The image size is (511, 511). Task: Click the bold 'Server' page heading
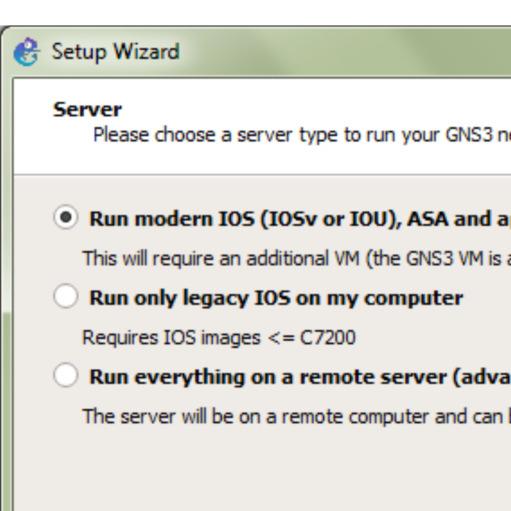point(87,109)
